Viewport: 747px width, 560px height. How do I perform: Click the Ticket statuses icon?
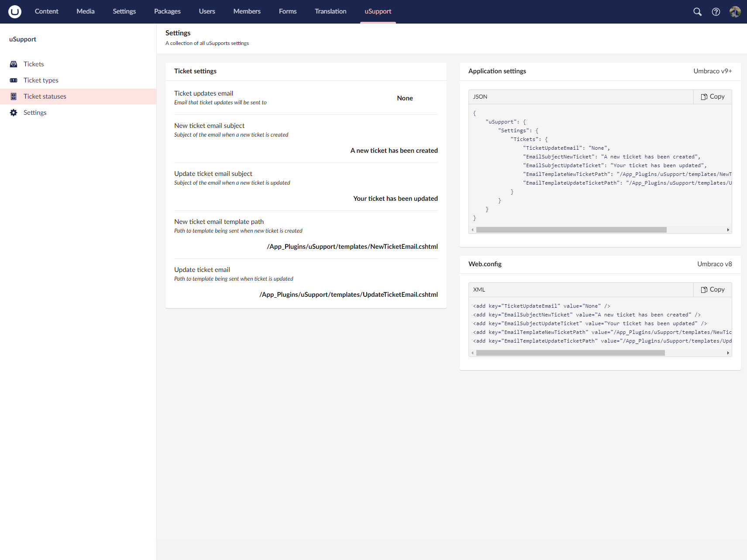click(x=14, y=96)
